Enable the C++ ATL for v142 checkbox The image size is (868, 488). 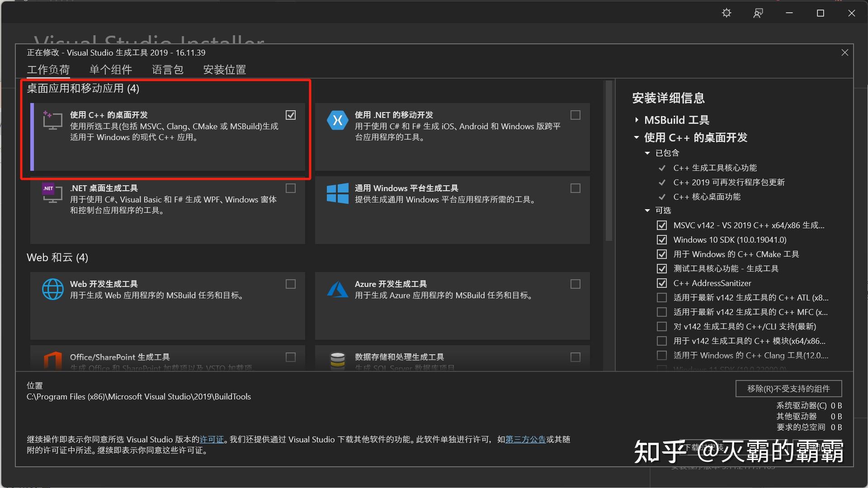(x=661, y=298)
